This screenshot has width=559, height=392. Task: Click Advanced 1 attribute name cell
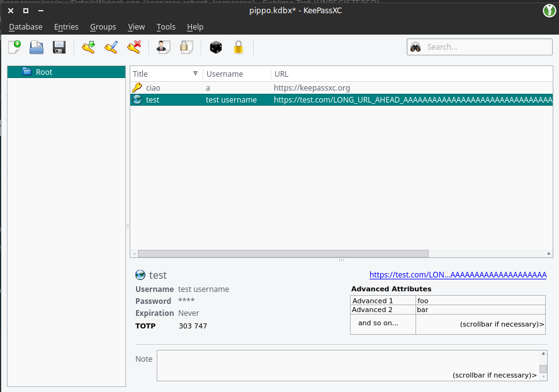tap(383, 300)
